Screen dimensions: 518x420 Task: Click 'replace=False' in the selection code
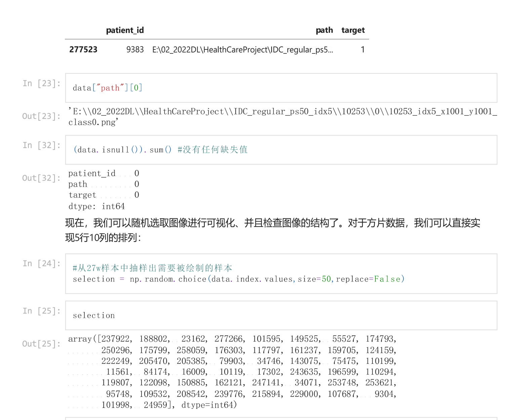click(368, 279)
